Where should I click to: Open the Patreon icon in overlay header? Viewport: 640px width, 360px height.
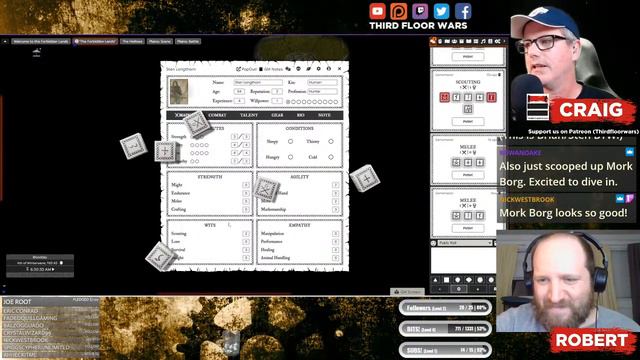(x=398, y=11)
